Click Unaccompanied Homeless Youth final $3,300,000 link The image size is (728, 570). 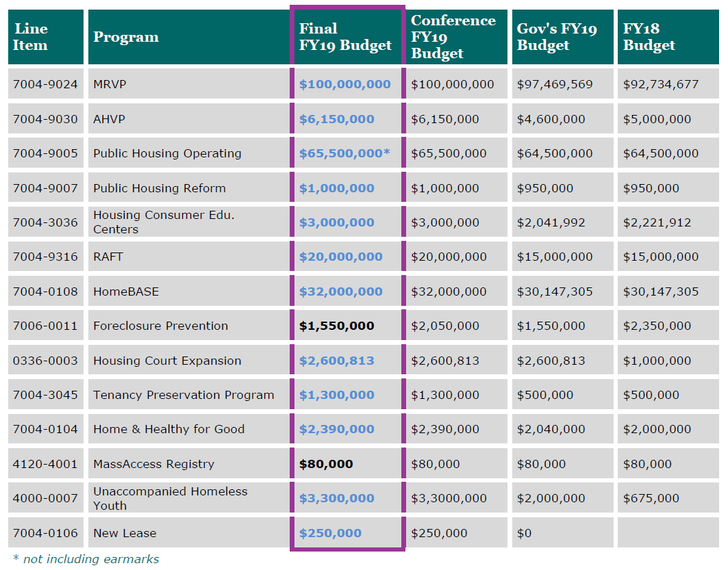point(336,498)
